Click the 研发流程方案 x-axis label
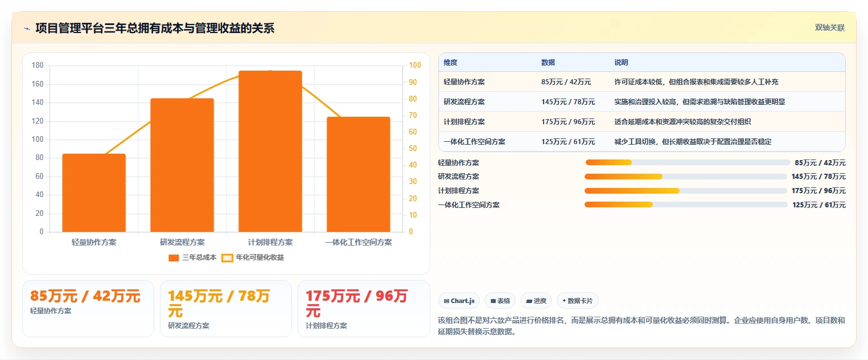This screenshot has height=360, width=868. pyautogui.click(x=182, y=242)
